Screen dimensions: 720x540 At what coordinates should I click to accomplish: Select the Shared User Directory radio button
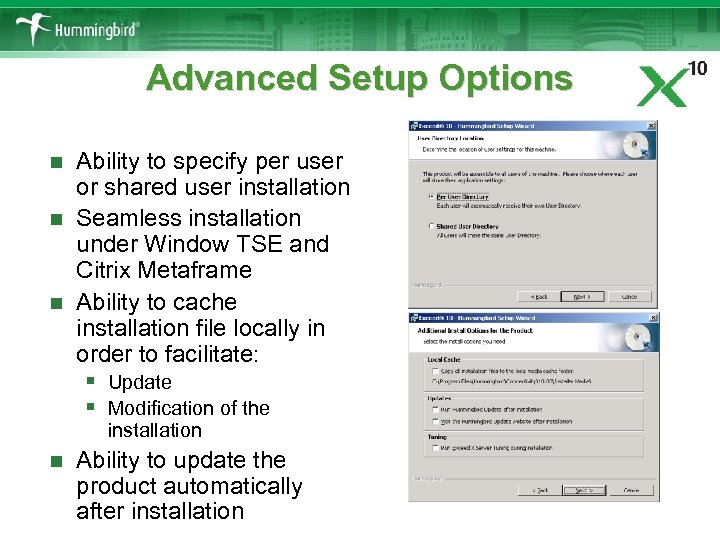[432, 226]
